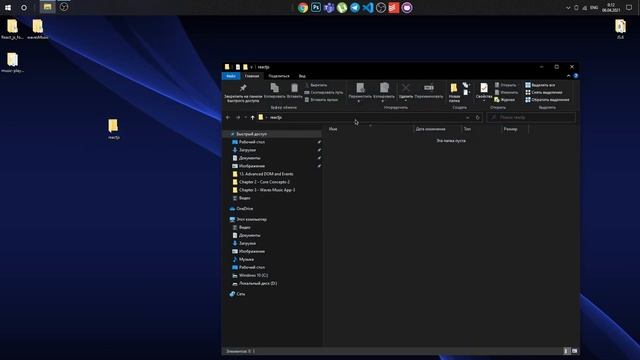Go up one folder level with Up arrow
This screenshot has height=360, width=640.
click(253, 118)
